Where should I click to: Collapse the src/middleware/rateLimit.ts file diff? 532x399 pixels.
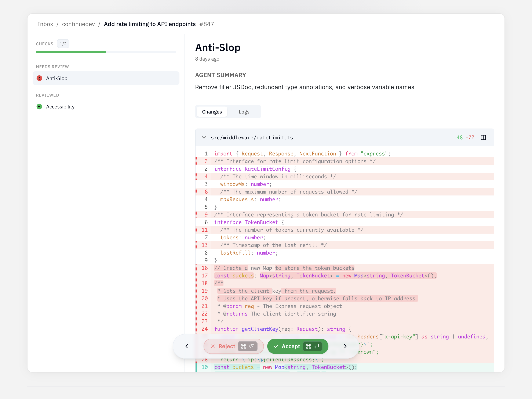(204, 137)
